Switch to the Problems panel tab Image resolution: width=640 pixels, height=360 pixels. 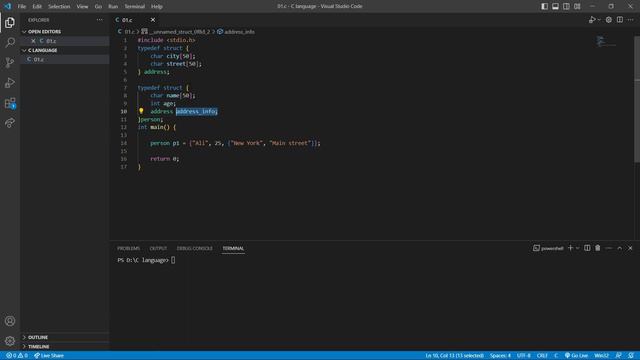pos(129,248)
